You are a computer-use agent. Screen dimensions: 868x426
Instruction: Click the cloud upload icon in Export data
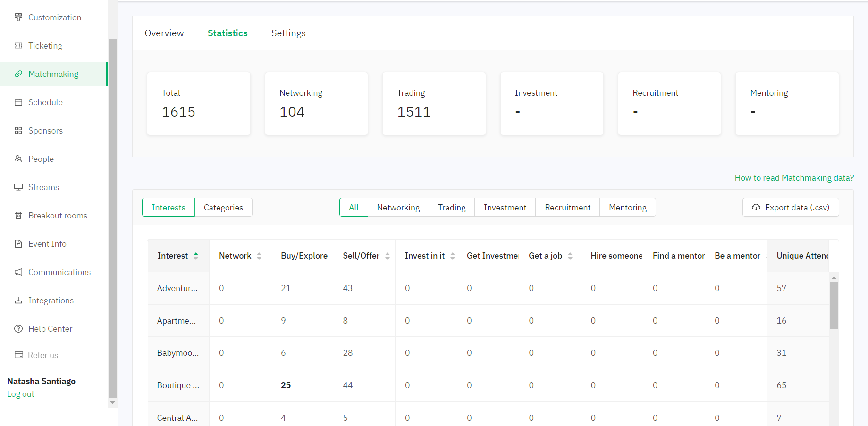[x=756, y=208]
